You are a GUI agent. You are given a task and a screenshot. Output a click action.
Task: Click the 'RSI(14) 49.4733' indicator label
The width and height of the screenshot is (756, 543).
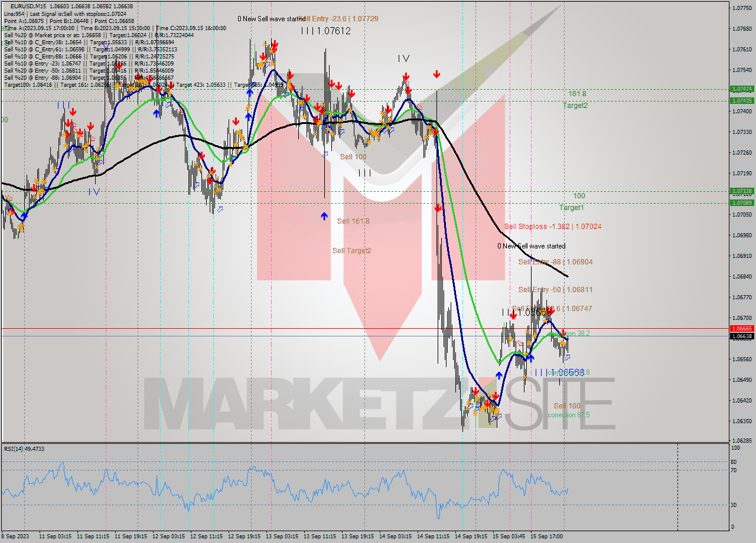[x=24, y=449]
